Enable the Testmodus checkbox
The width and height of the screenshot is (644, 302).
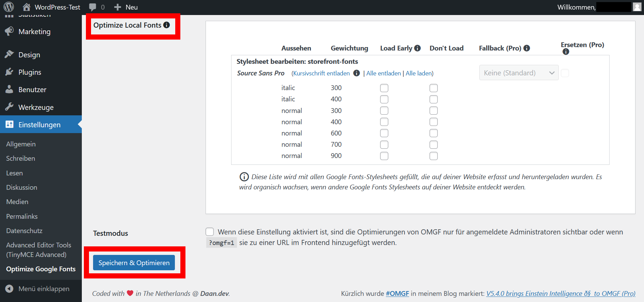click(210, 232)
